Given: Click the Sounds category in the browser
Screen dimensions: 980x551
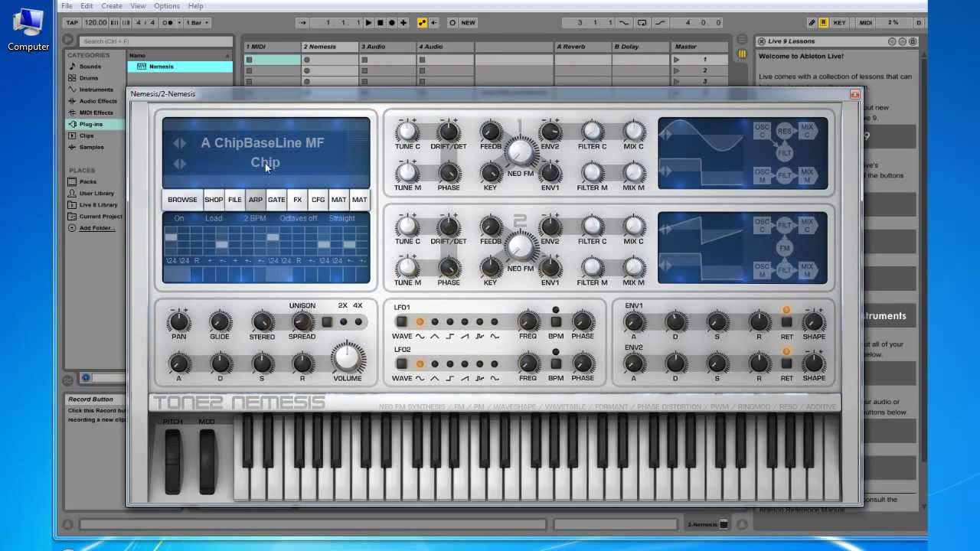Looking at the screenshot, I should tap(90, 67).
